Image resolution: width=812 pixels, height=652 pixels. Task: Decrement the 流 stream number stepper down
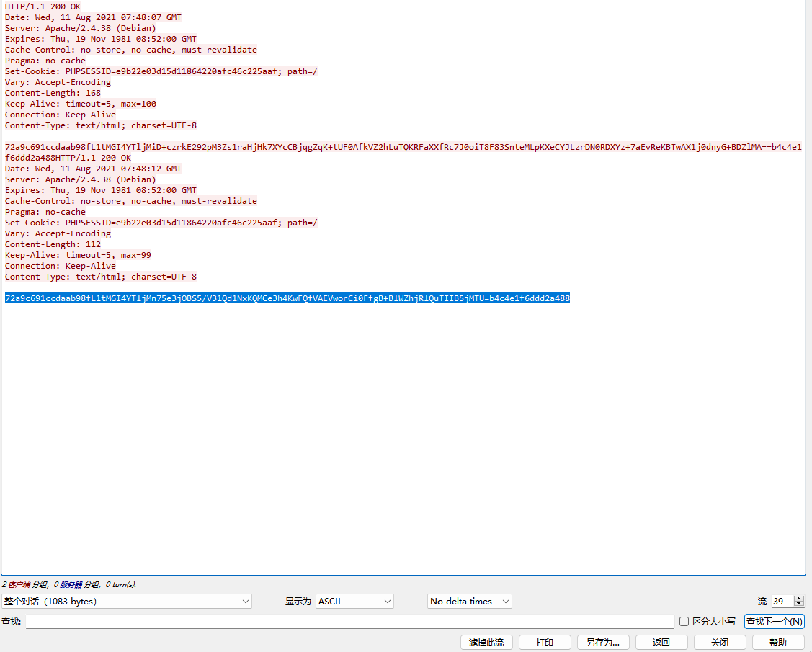click(x=798, y=604)
